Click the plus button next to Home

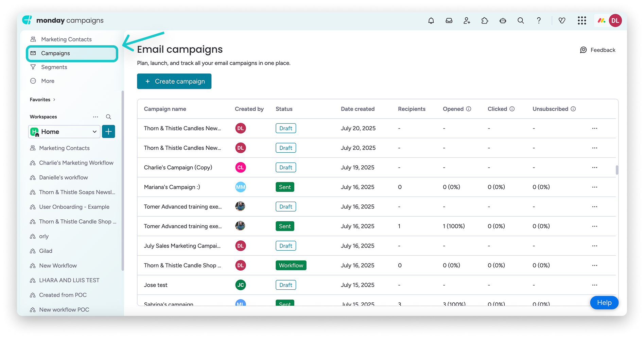(x=108, y=132)
